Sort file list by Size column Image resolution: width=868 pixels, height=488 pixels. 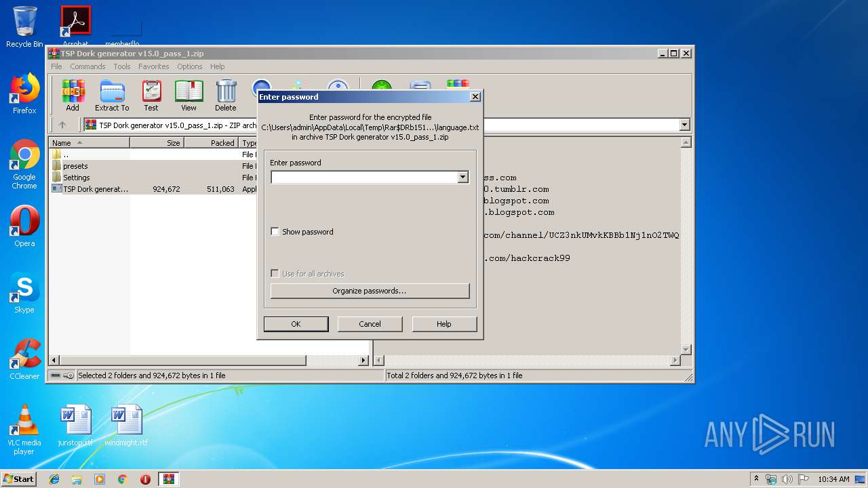pos(157,143)
